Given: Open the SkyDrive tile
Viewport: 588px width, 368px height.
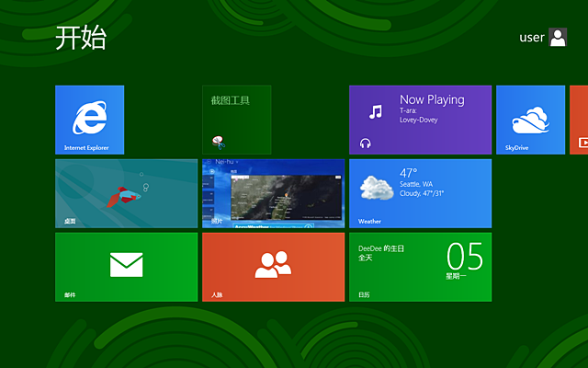Looking at the screenshot, I should (531, 120).
